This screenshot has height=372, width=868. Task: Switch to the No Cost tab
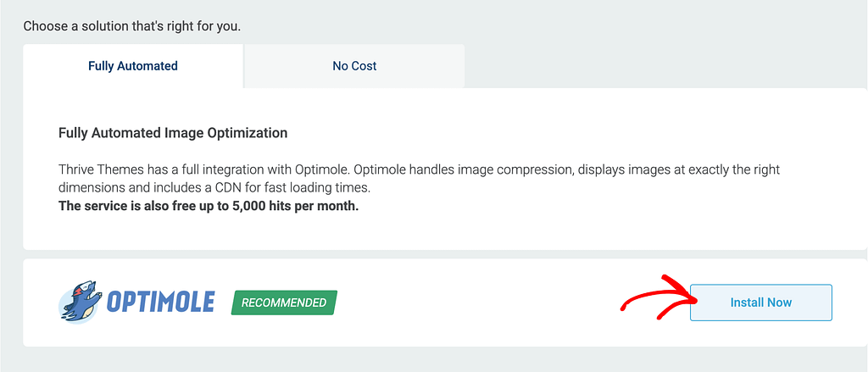[x=354, y=66]
